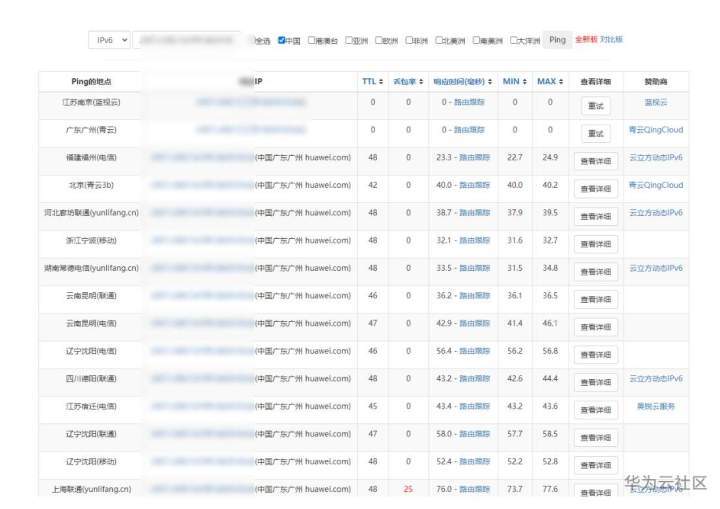Open sponsor link in the 江苏南京 row
This screenshot has height=509, width=720.
[x=656, y=102]
